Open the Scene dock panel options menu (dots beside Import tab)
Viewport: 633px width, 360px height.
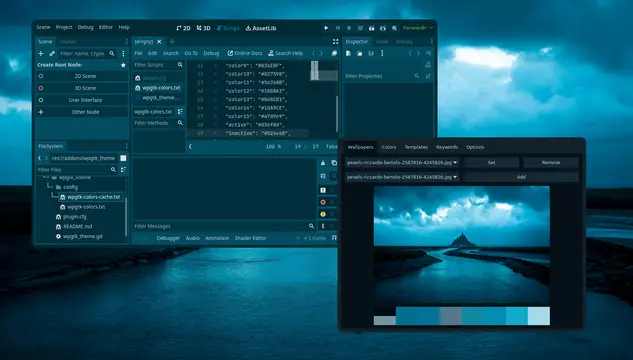pyautogui.click(x=126, y=42)
